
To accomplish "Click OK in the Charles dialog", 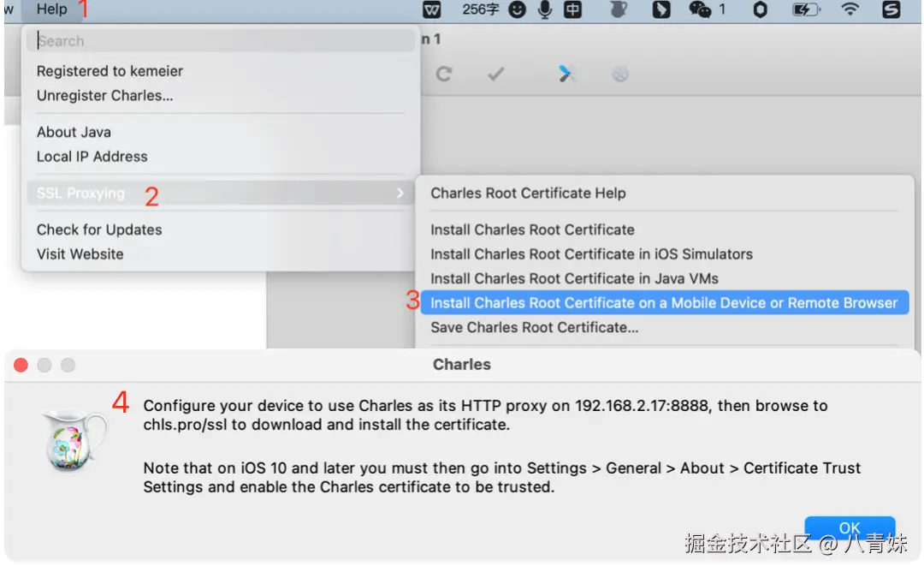I will point(850,527).
